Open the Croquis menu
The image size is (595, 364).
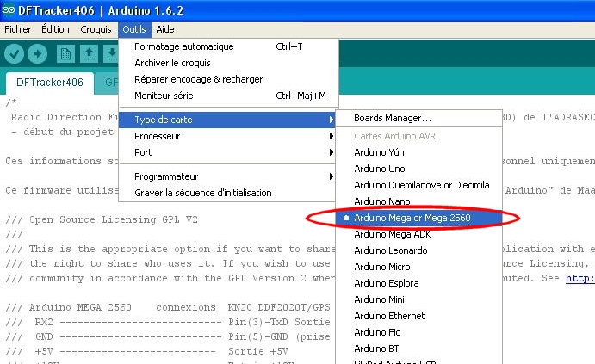[96, 29]
